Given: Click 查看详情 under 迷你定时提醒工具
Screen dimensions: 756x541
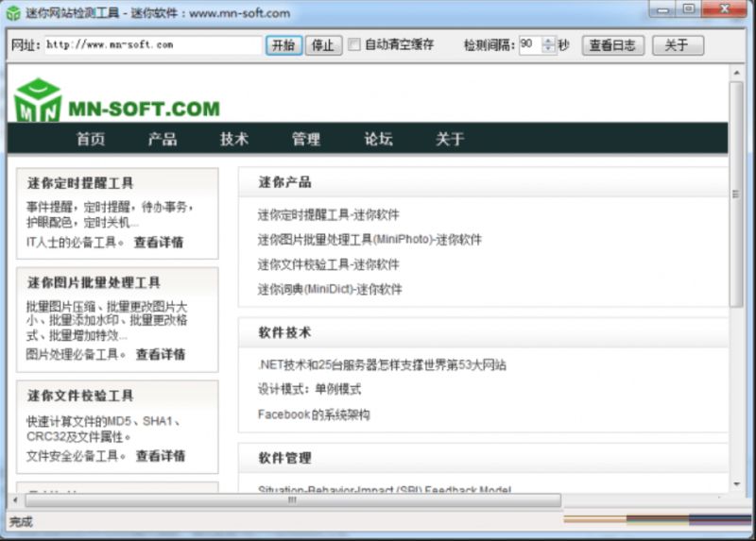Looking at the screenshot, I should pyautogui.click(x=159, y=243).
